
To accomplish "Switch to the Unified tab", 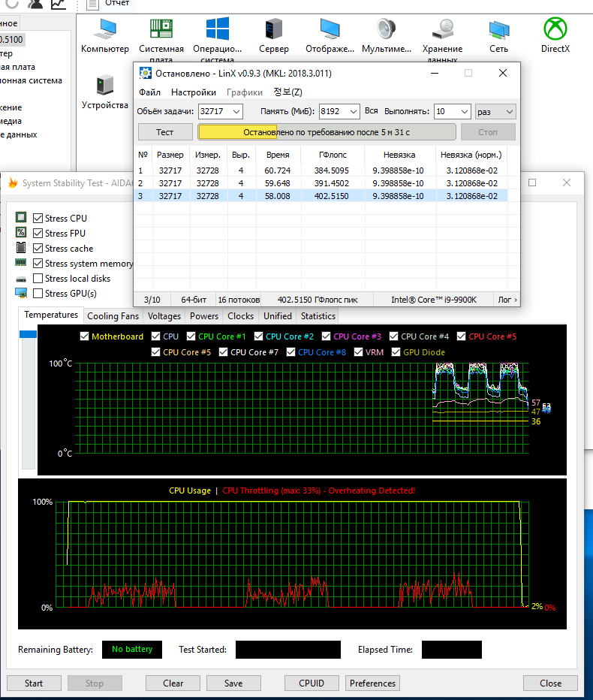I will point(278,316).
